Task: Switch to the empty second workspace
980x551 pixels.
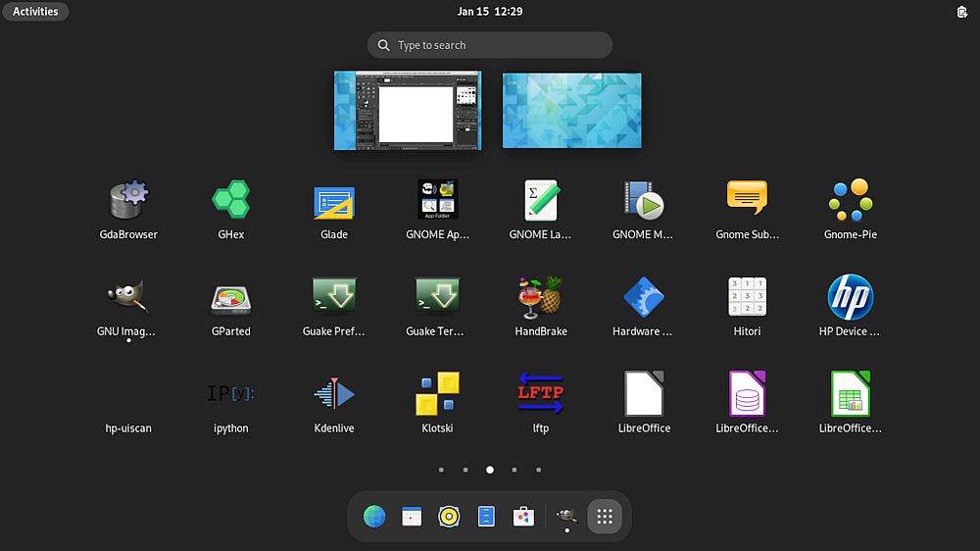Action: pos(572,111)
